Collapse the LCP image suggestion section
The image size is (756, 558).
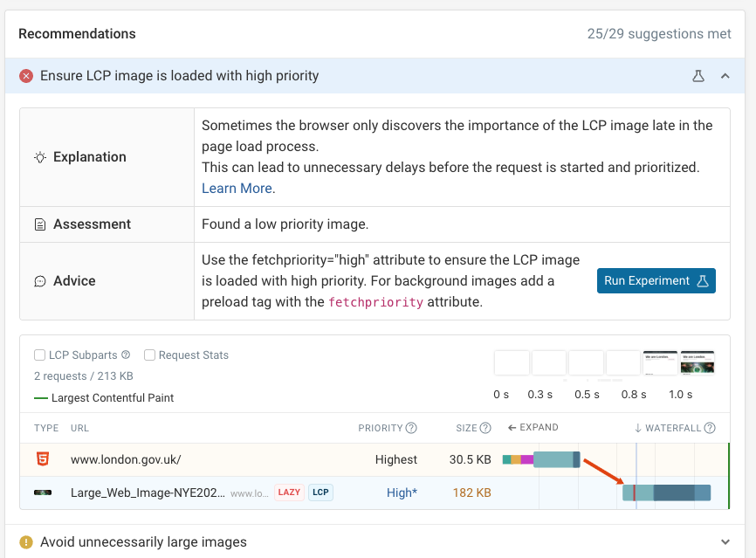725,76
